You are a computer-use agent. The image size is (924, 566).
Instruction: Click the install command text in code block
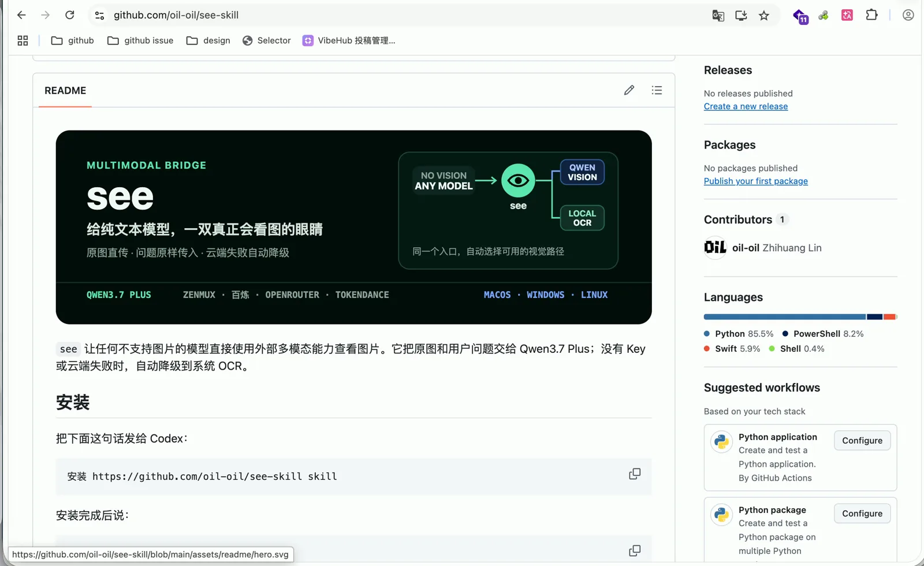click(202, 476)
